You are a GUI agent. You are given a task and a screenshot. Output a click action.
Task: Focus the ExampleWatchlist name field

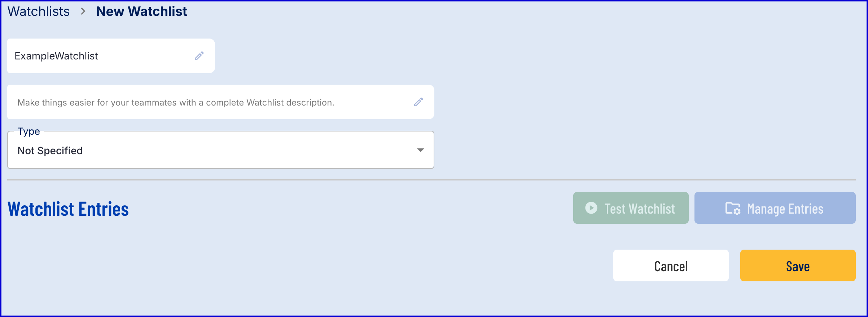[x=101, y=56]
